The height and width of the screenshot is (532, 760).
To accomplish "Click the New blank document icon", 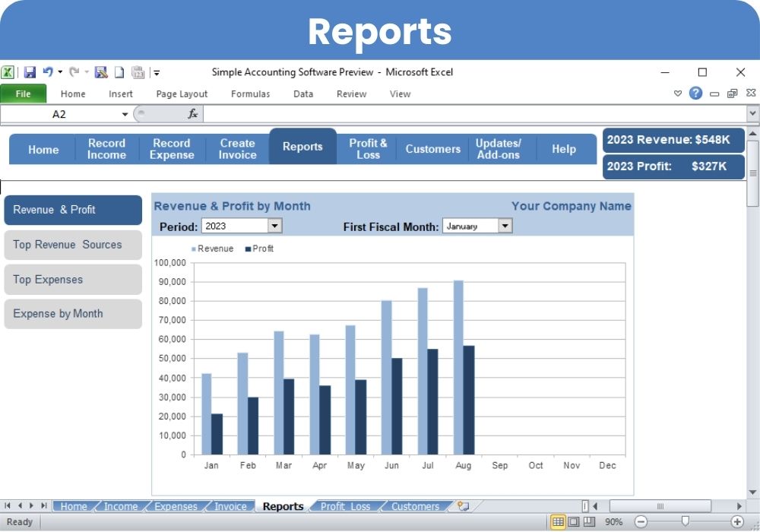I will tap(119, 73).
